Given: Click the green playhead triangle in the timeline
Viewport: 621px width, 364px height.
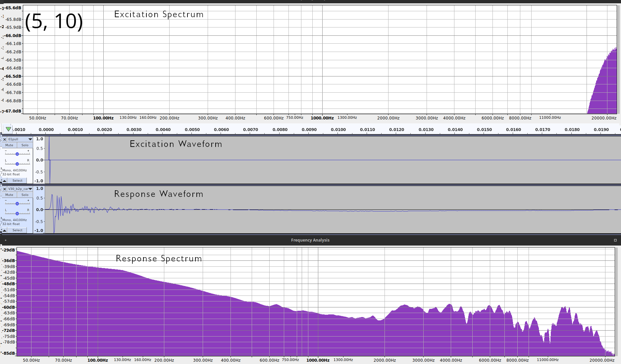Looking at the screenshot, I should click(x=9, y=129).
